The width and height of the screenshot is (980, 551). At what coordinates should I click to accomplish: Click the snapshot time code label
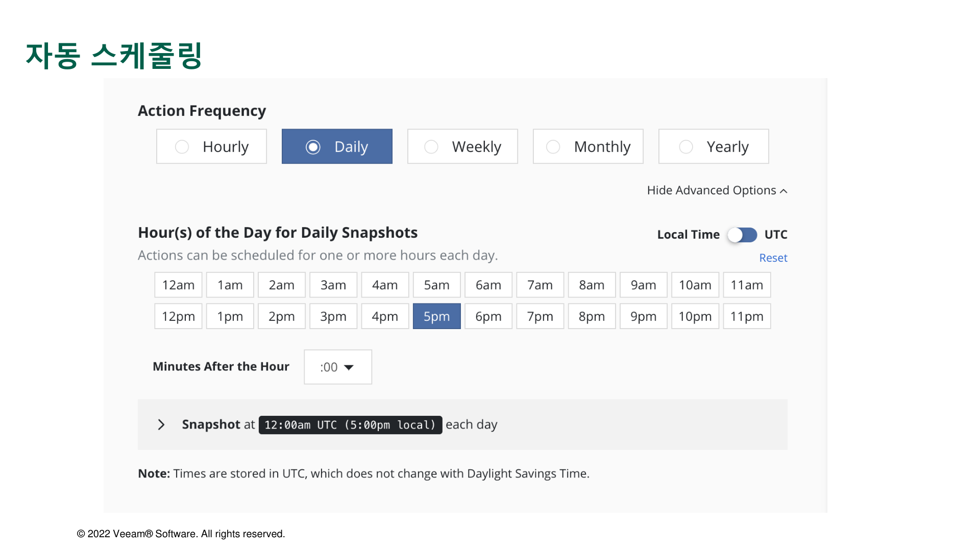click(350, 425)
